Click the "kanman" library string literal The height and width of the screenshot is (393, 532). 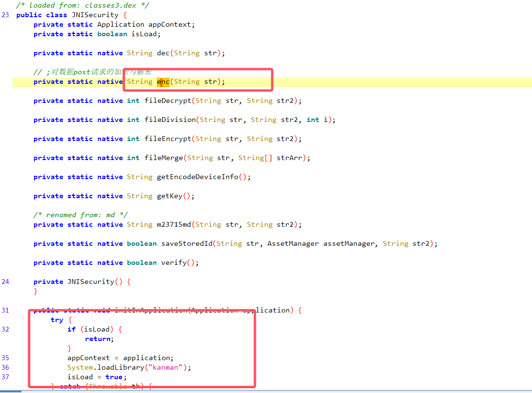pyautogui.click(x=165, y=367)
